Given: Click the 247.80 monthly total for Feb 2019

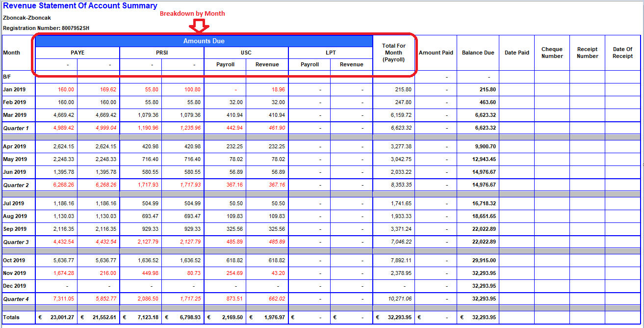Looking at the screenshot, I should pos(404,102).
